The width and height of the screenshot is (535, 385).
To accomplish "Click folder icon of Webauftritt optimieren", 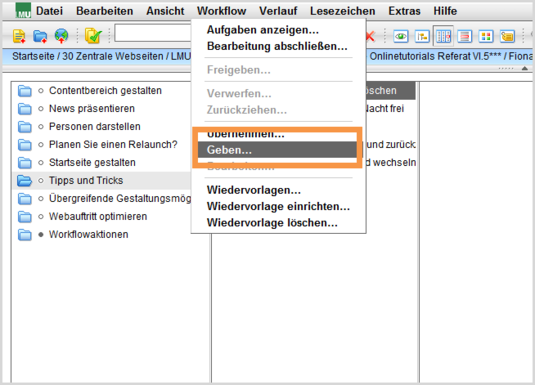I will pyautogui.click(x=25, y=217).
